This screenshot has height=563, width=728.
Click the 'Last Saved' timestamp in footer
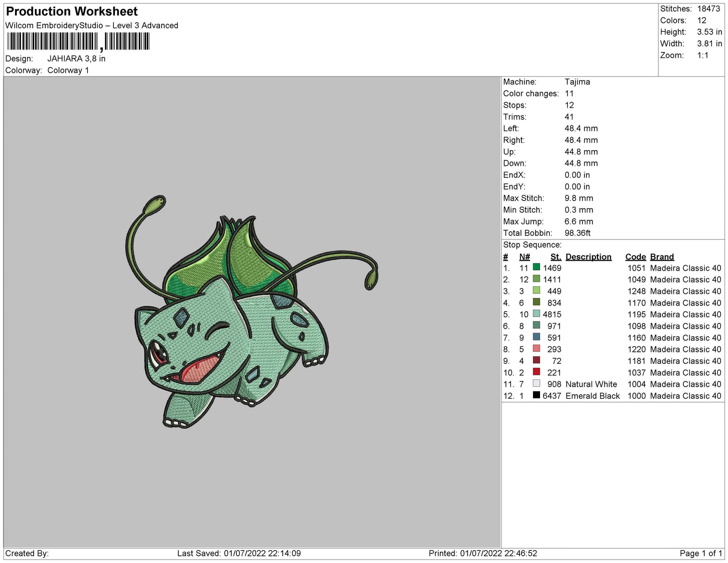(x=239, y=553)
